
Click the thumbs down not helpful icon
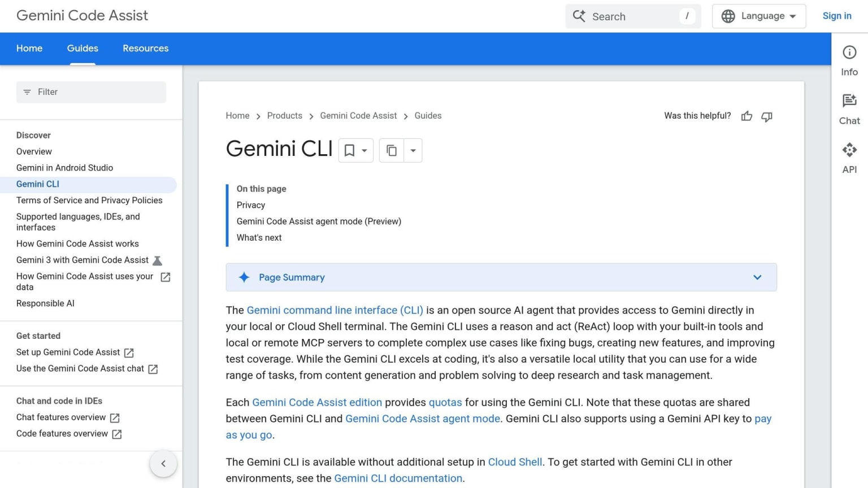[x=767, y=116]
